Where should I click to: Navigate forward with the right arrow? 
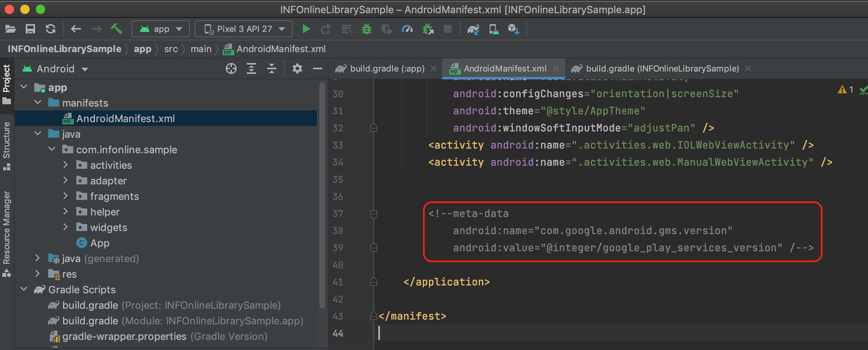coord(97,29)
